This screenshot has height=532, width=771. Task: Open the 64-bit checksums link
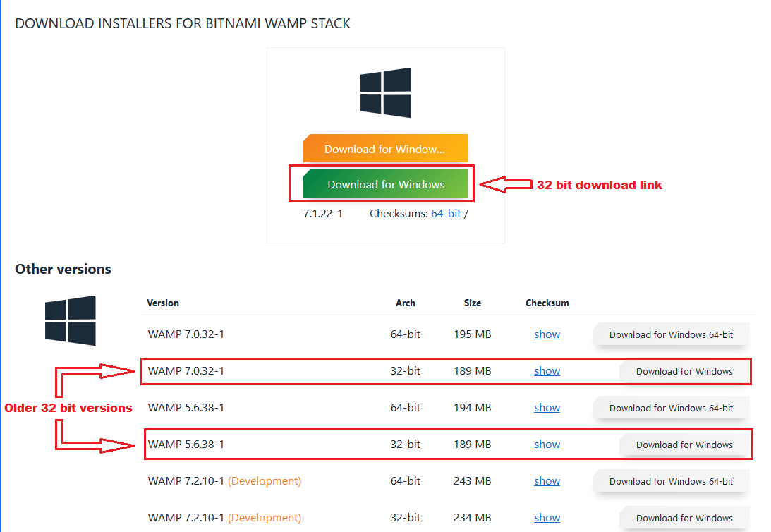(445, 213)
